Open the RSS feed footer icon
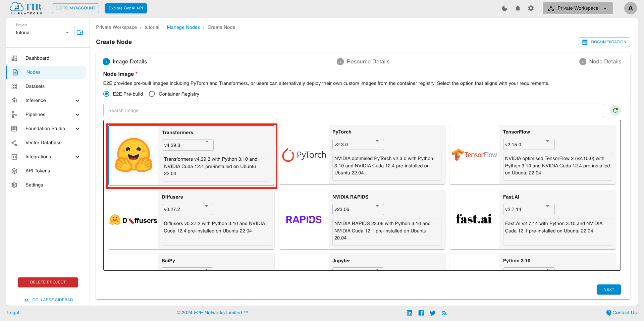The width and height of the screenshot is (644, 321). (444, 313)
